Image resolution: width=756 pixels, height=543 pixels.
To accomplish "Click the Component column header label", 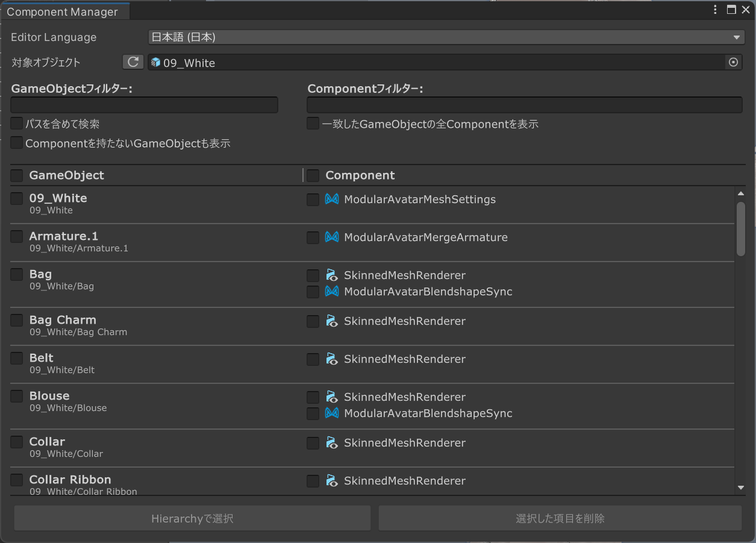I will pyautogui.click(x=360, y=175).
